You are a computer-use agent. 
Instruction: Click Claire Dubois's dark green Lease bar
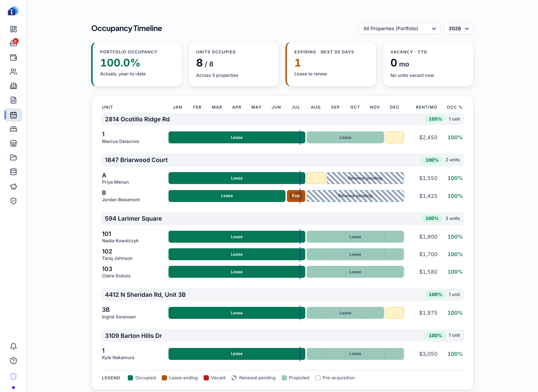(x=237, y=272)
